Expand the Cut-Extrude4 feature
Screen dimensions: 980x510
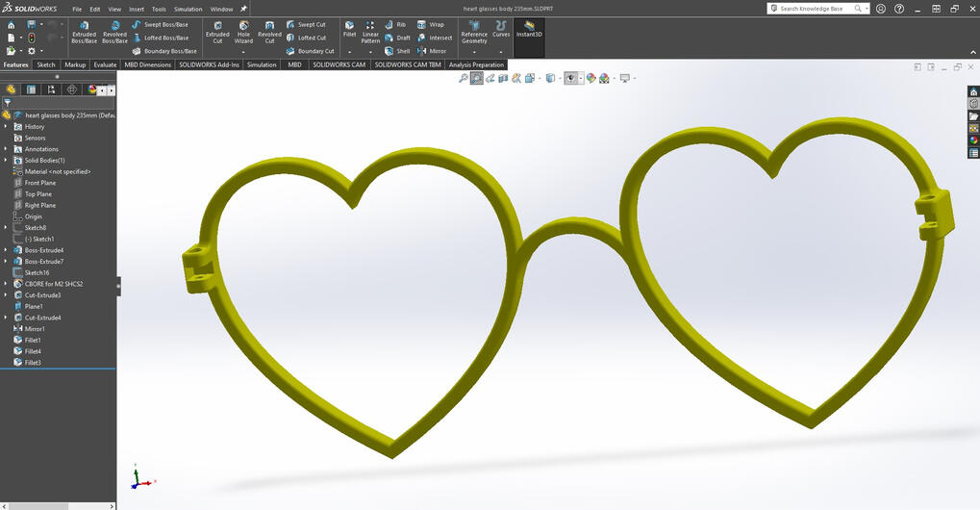[x=6, y=318]
